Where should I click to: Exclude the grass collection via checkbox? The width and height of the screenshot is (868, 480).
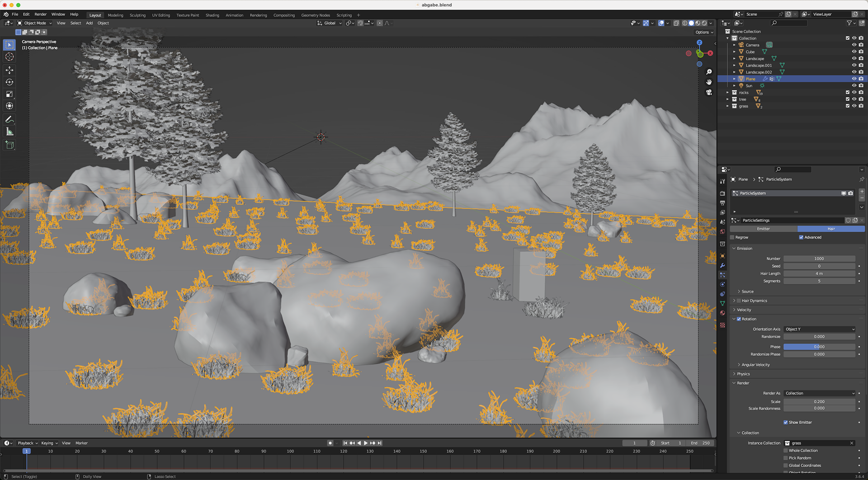pos(848,106)
